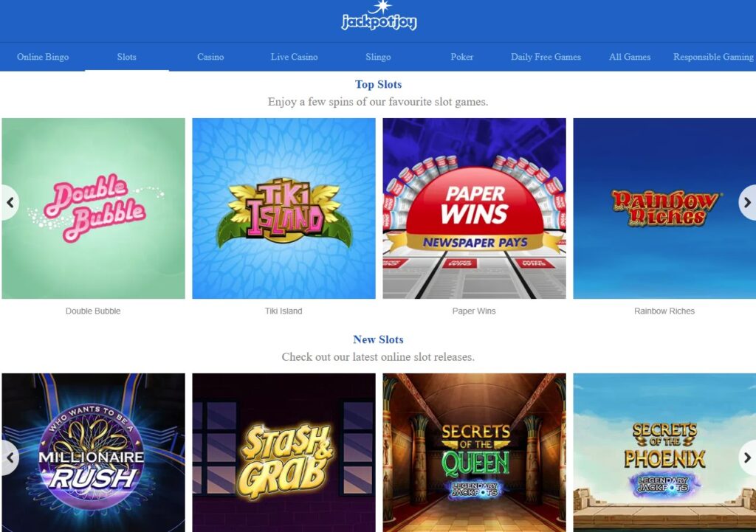Viewport: 756px width, 532px height.
Task: Click the Jackpotjoy logo
Action: 379,16
